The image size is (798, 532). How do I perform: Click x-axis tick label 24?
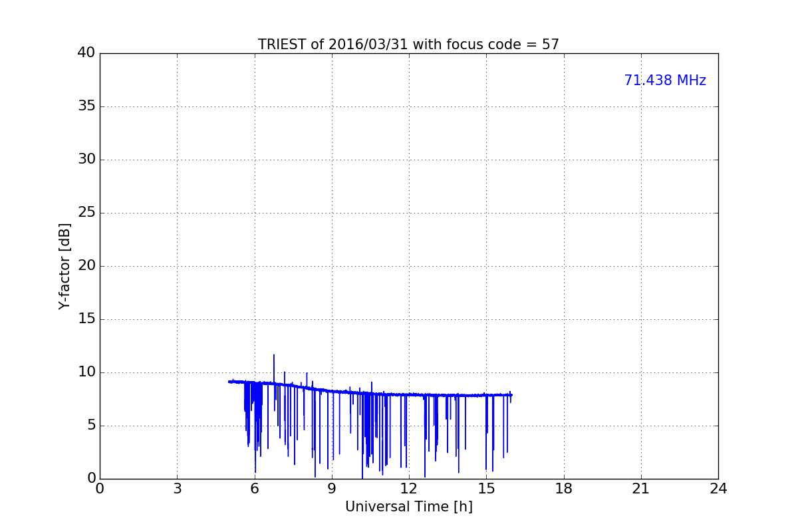pyautogui.click(x=718, y=489)
